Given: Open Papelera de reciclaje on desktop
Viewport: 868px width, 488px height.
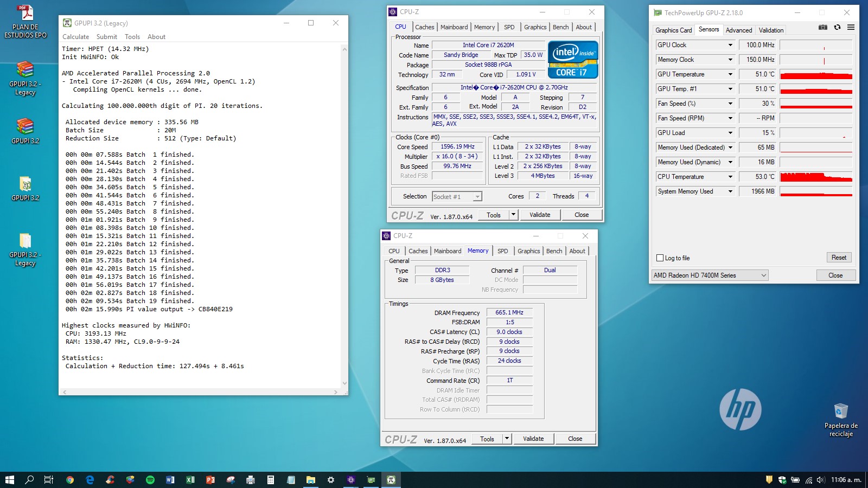Looking at the screenshot, I should [841, 419].
